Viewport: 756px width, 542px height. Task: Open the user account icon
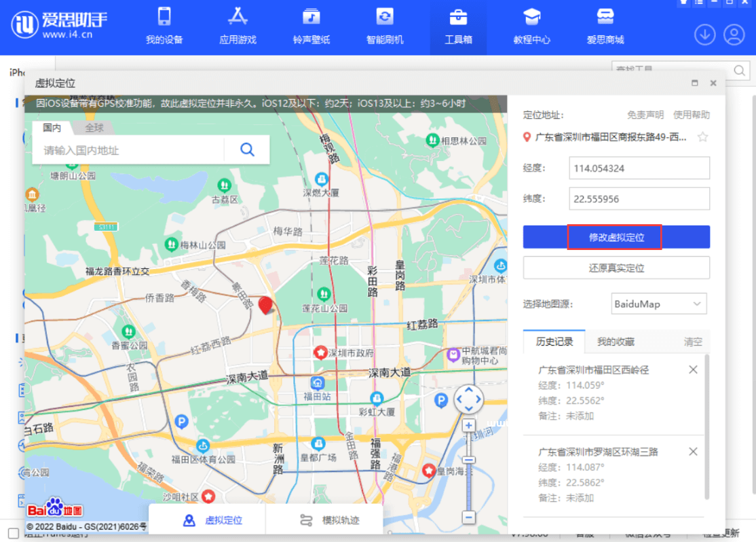click(734, 34)
